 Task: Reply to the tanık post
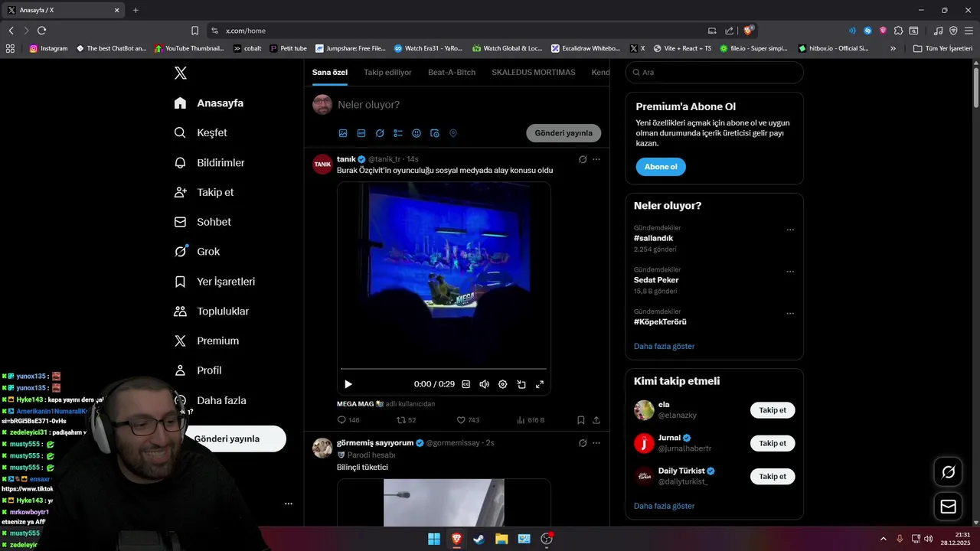click(x=348, y=420)
